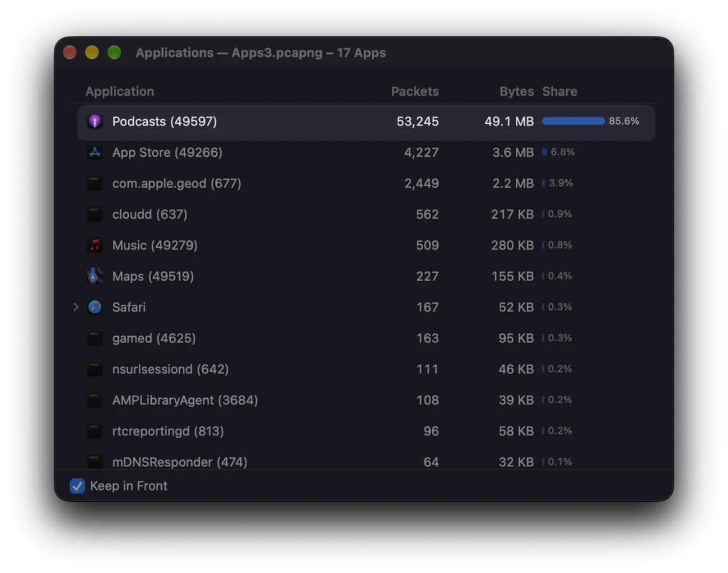
Task: Click the 280 KB bytes cell
Action: click(x=512, y=245)
